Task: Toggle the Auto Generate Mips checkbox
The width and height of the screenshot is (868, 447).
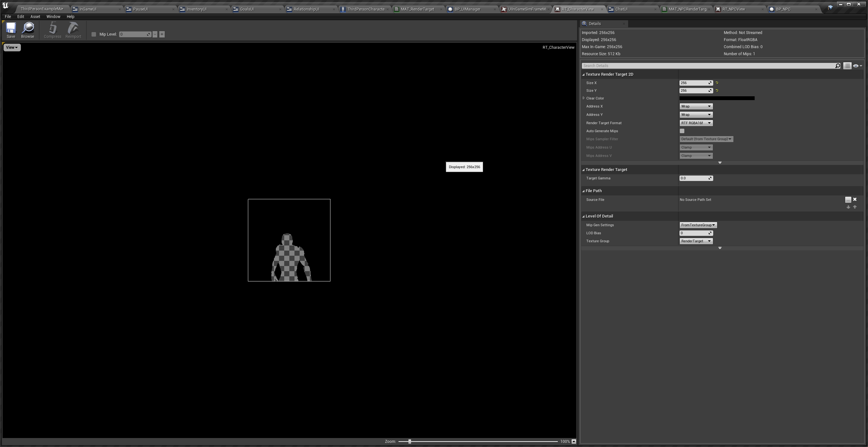Action: click(x=682, y=131)
